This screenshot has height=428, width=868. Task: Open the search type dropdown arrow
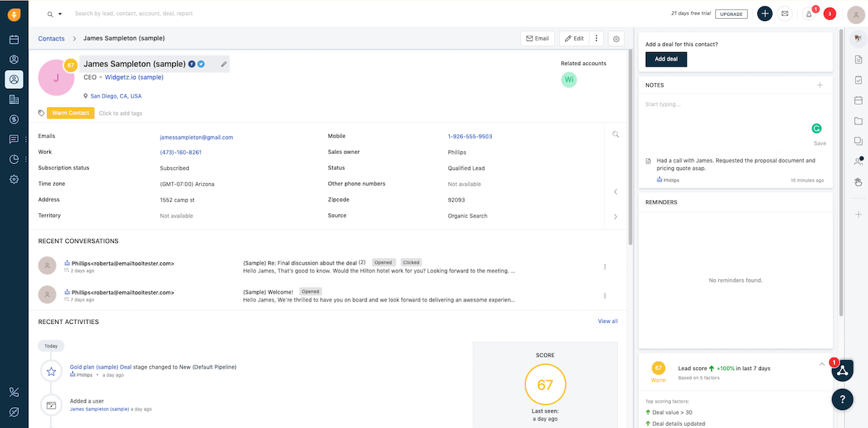[60, 14]
